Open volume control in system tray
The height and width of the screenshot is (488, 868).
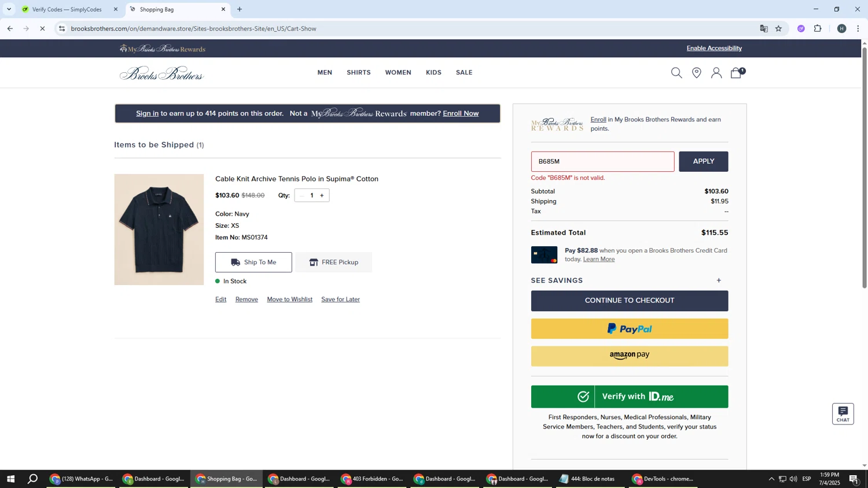click(x=793, y=479)
